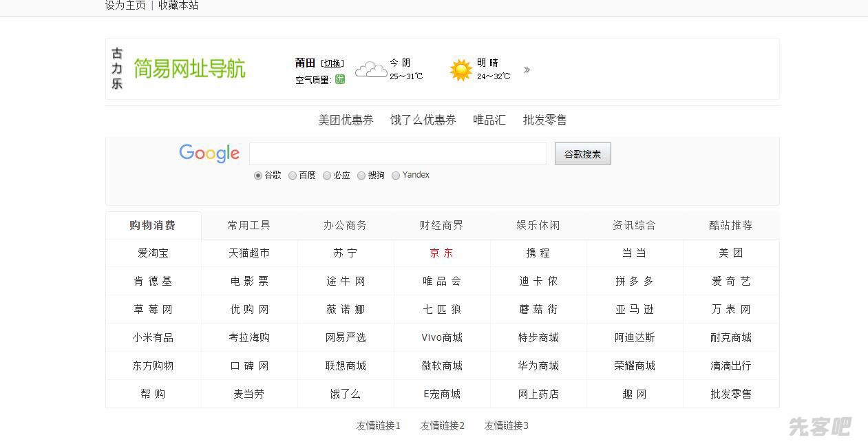This screenshot has width=868, height=444.
Task: Click the sunny weather icon for tomorrow
Action: [x=461, y=70]
